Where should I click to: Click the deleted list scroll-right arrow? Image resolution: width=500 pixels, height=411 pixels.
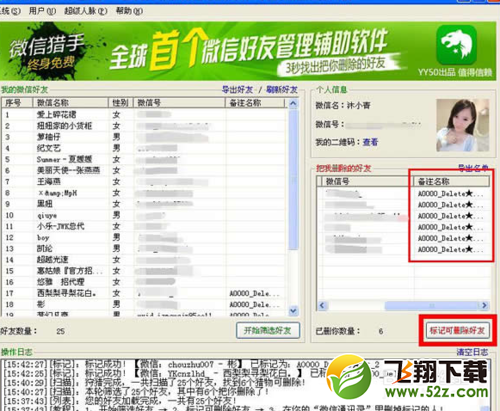(x=484, y=305)
